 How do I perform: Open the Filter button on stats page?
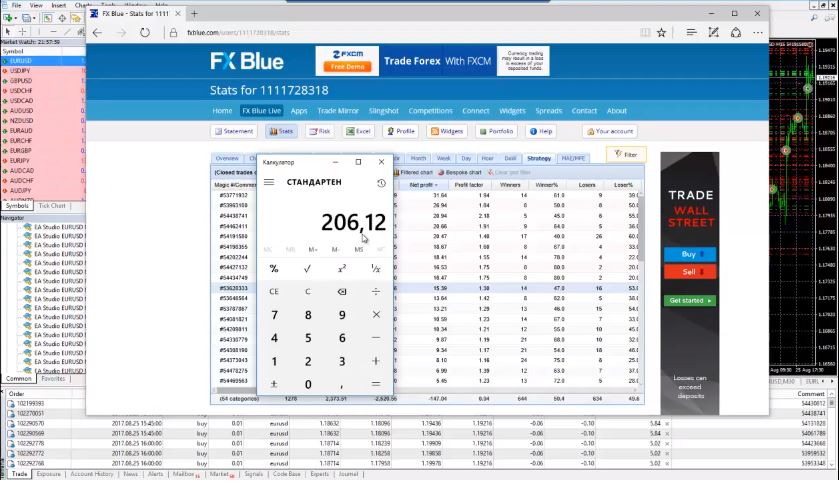pos(626,155)
